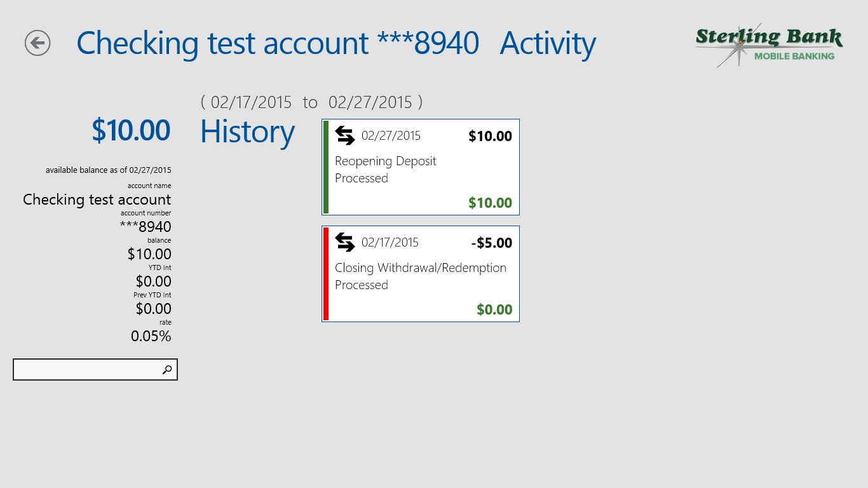Click the green status bar on deposit tile
Screen dimensions: 868x488
click(326, 167)
